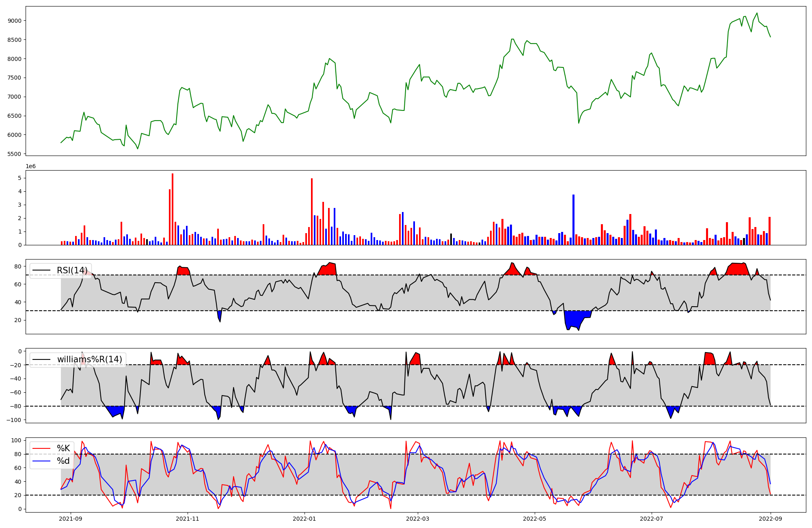
Task: Click the 2022-09 x-axis date label
Action: click(x=771, y=518)
